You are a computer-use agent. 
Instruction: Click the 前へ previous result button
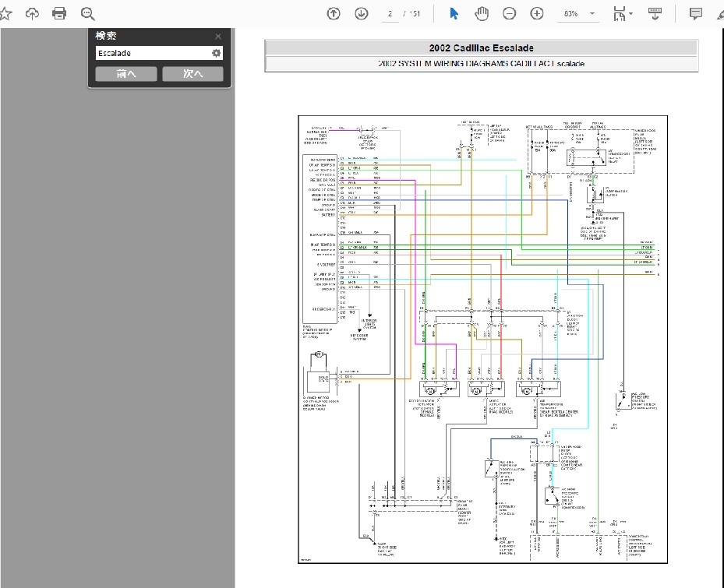pos(126,74)
